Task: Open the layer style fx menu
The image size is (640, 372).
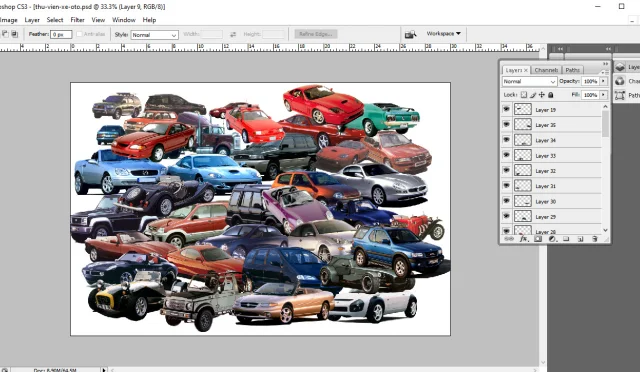Action: [x=523, y=239]
